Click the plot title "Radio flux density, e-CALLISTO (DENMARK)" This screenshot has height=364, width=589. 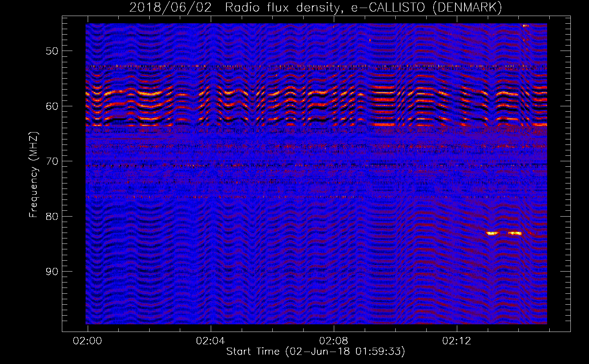[x=363, y=8]
